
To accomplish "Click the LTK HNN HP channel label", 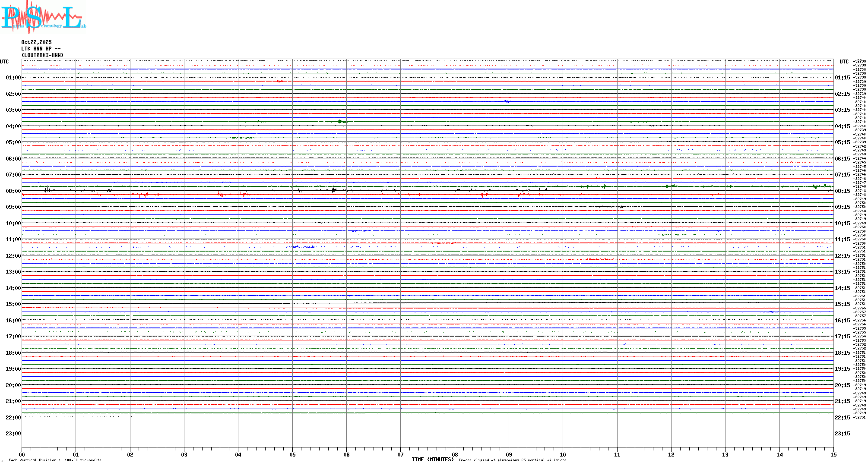I will [41, 49].
